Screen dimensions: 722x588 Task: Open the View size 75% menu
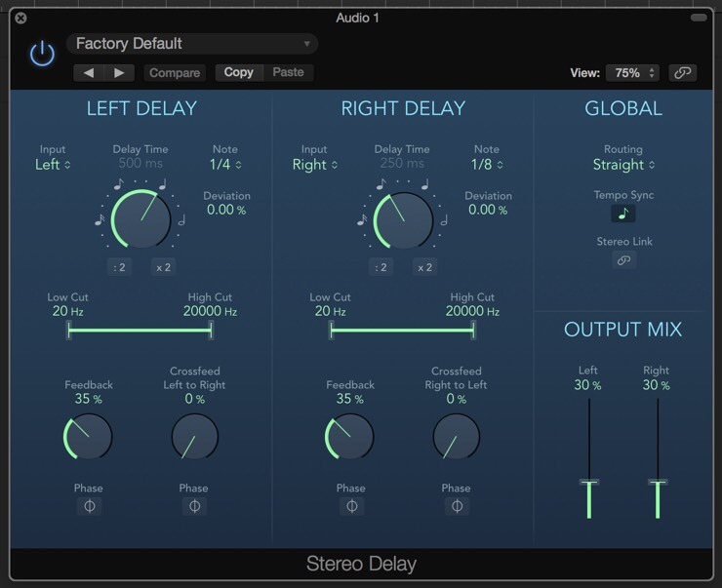pyautogui.click(x=632, y=73)
